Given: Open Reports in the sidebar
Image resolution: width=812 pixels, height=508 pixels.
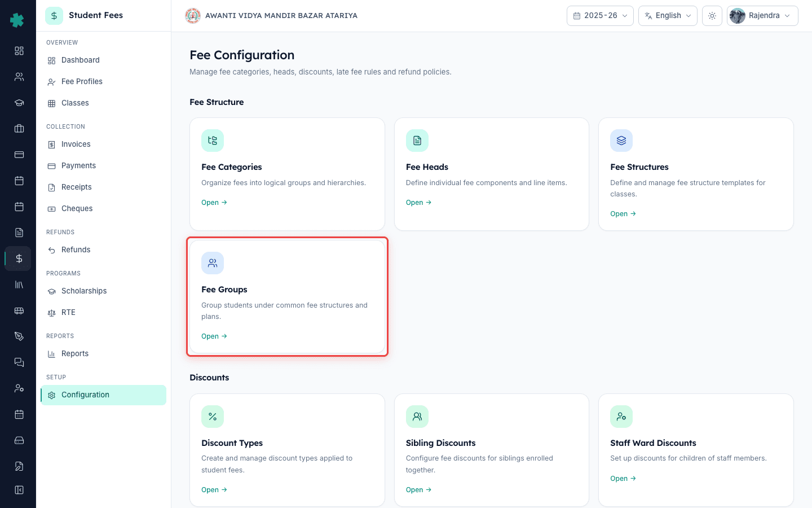Looking at the screenshot, I should (103, 354).
